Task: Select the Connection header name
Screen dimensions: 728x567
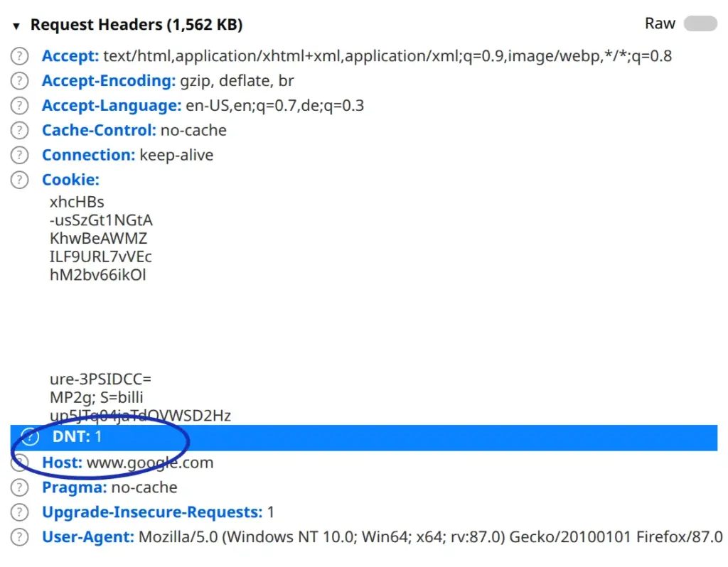Action: (89, 155)
